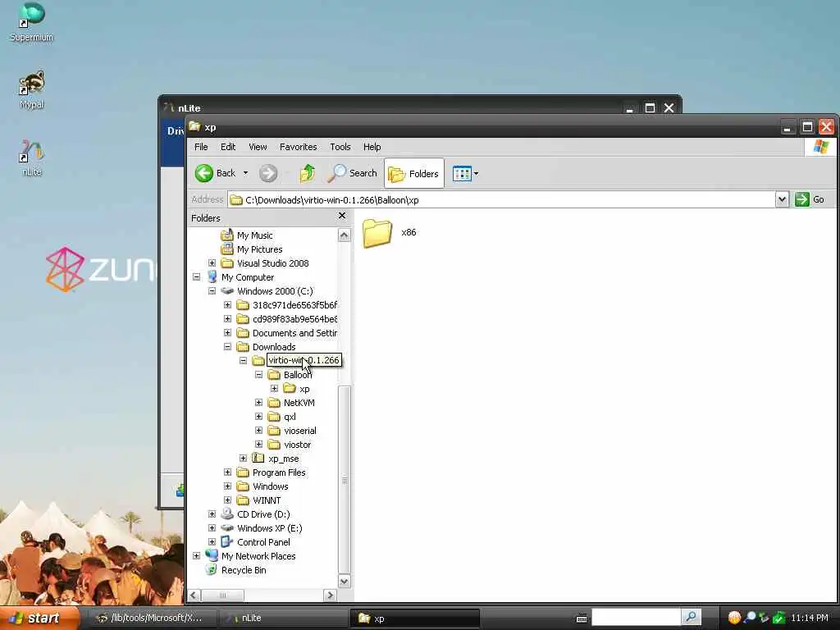
Task: Click the Go button
Action: click(810, 199)
